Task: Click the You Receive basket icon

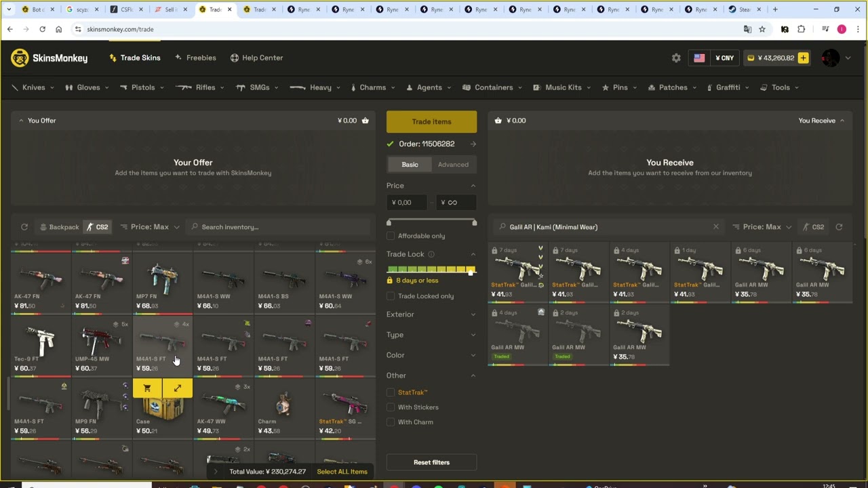Action: coord(498,121)
